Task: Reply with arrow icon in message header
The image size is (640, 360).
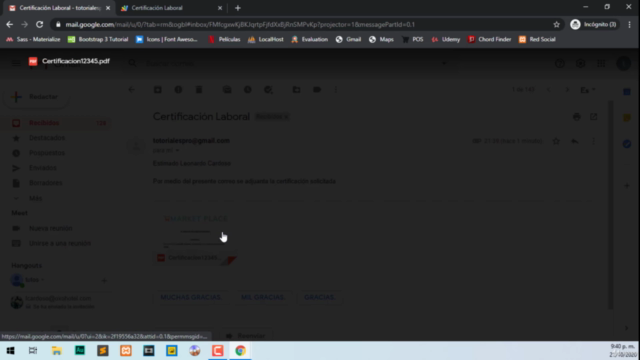Action: pyautogui.click(x=575, y=141)
